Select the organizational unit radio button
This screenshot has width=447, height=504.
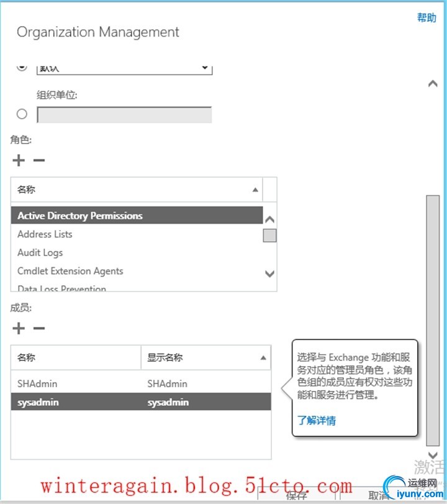coord(22,114)
